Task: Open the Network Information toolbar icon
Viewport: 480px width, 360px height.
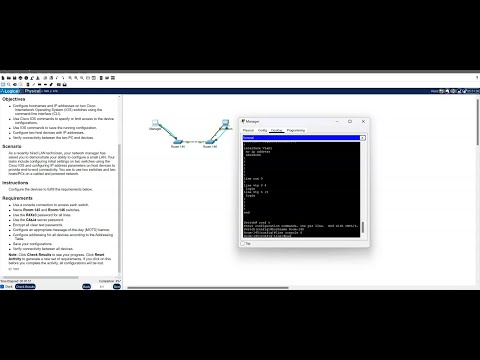Action: 26,78
